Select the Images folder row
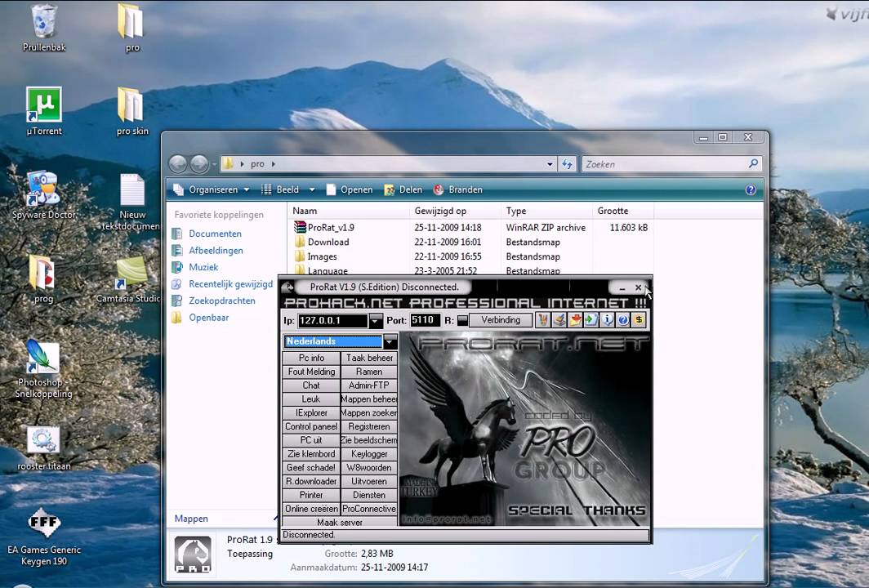Image resolution: width=869 pixels, height=588 pixels. pyautogui.click(x=470, y=256)
